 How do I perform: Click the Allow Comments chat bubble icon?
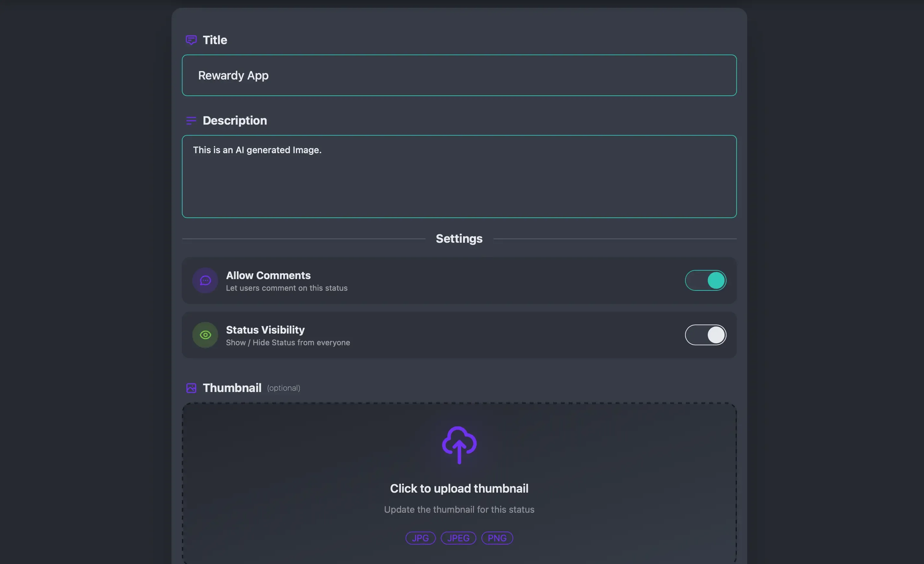(x=205, y=280)
